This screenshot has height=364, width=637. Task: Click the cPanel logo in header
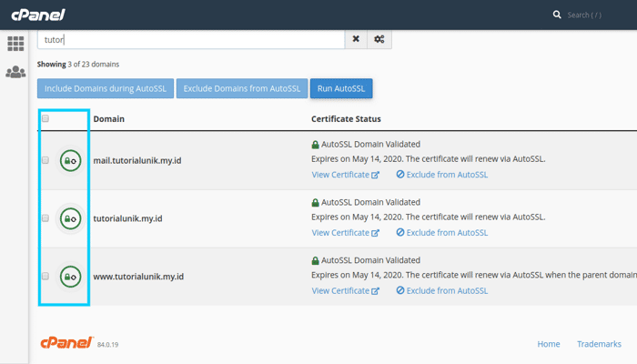tap(38, 15)
